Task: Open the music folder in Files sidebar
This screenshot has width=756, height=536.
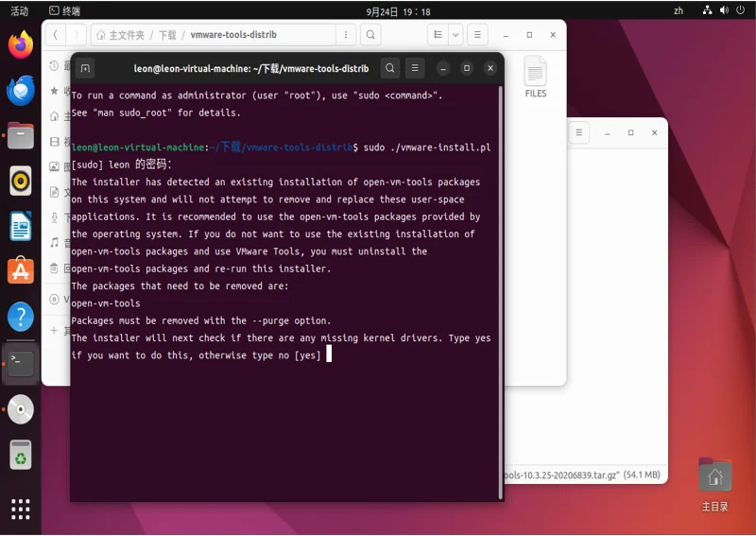Action: tap(59, 243)
